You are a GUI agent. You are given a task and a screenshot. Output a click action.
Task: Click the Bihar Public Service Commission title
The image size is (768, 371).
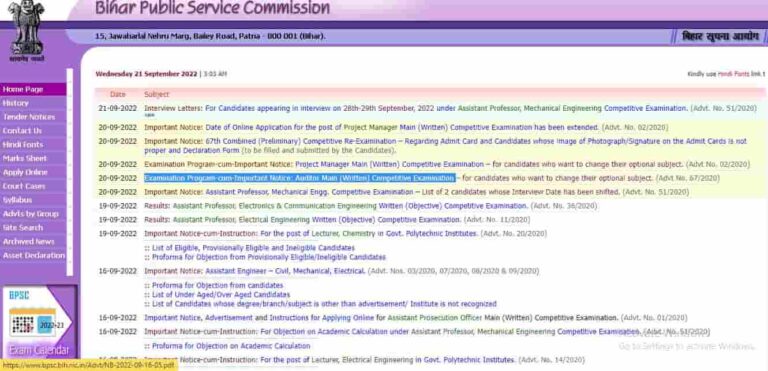213,8
